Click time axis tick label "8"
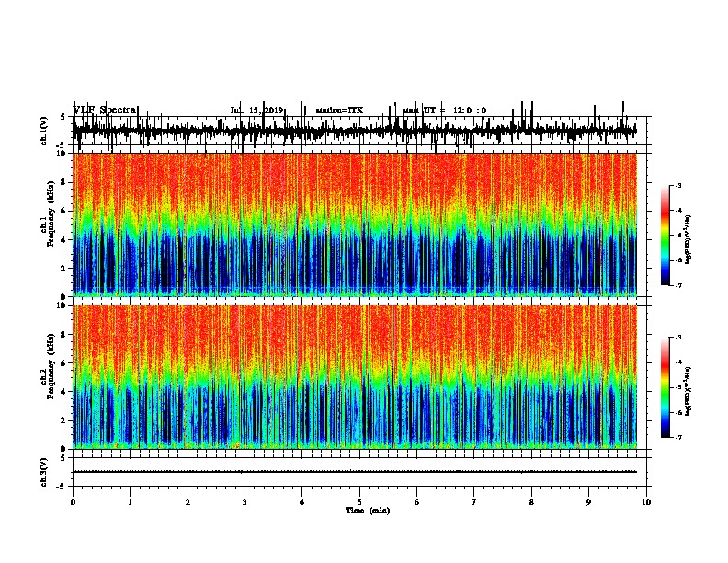 pyautogui.click(x=531, y=502)
